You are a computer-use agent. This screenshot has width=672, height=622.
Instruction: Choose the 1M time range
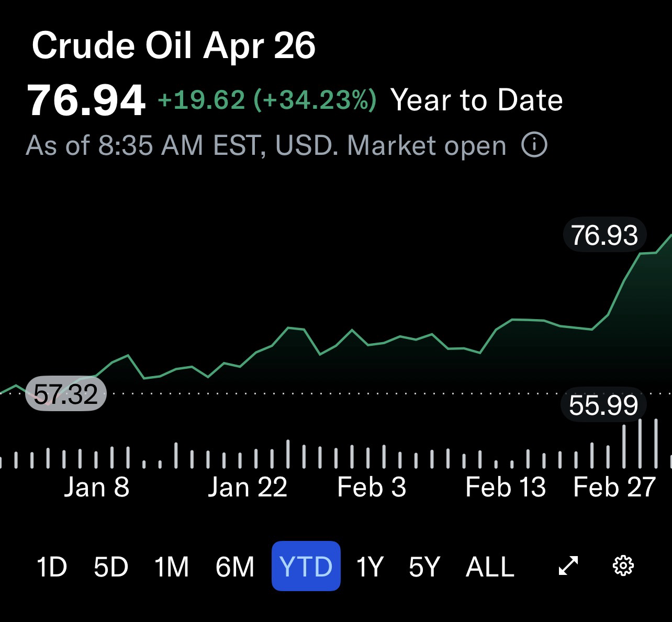172,567
